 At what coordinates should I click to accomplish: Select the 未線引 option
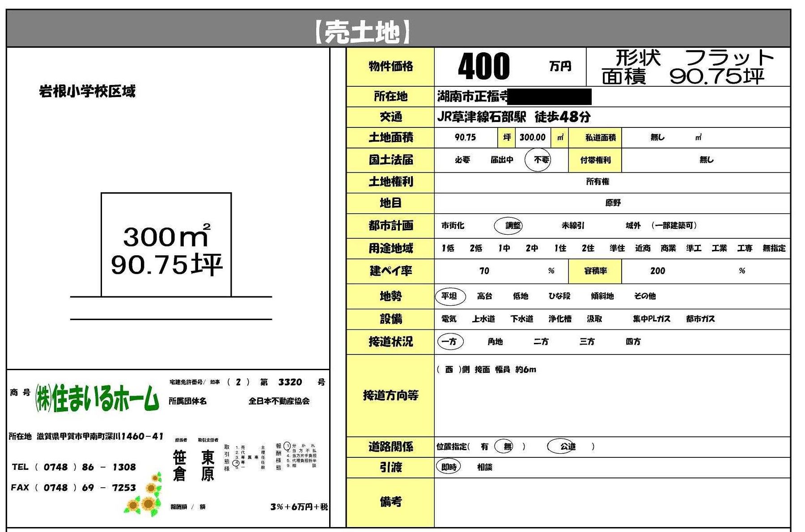click(573, 226)
